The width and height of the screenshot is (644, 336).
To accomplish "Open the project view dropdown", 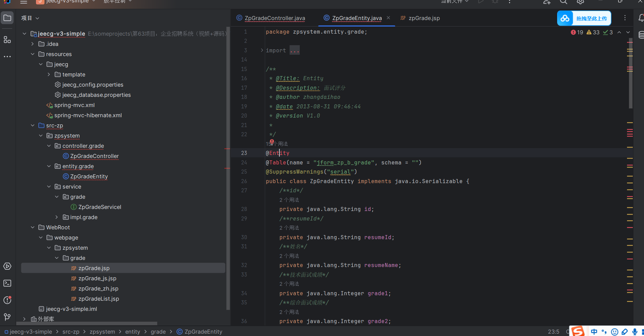I will (30, 18).
